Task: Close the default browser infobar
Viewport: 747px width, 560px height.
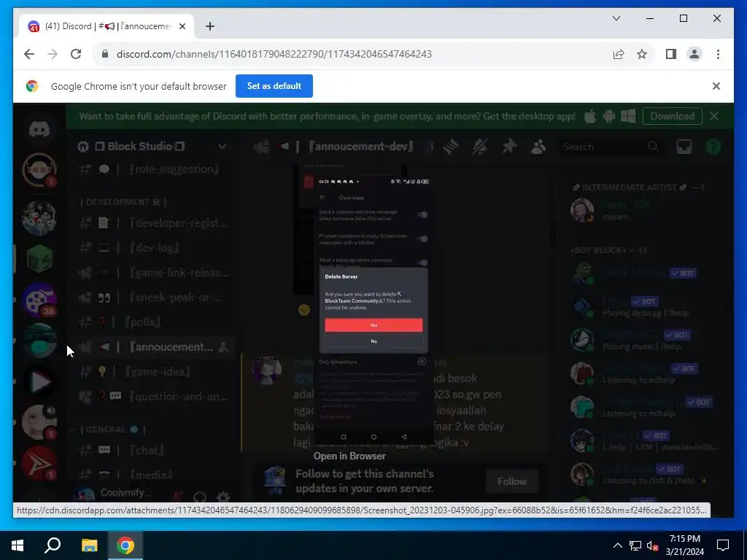Action: 716,86
